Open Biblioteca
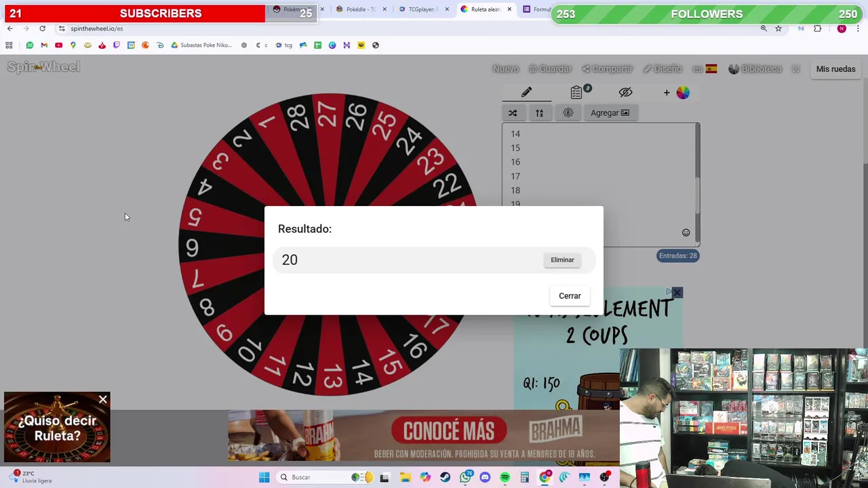868x488 pixels. (x=755, y=68)
